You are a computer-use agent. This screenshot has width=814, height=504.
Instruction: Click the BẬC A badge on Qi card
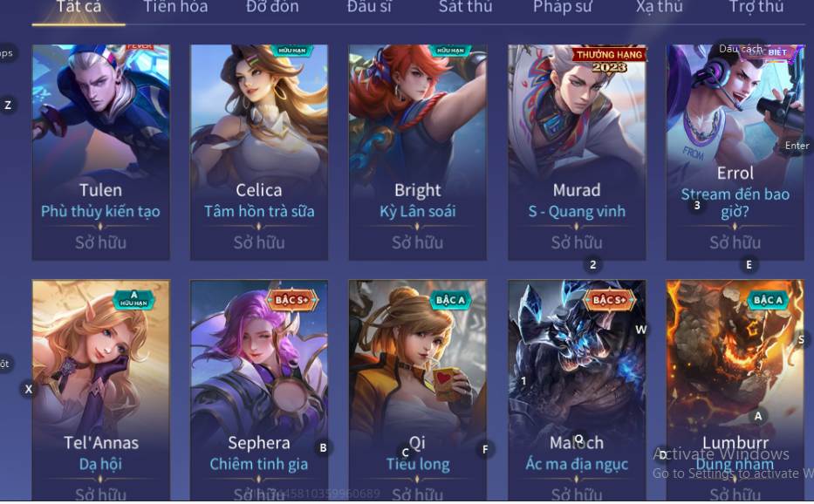pos(450,299)
